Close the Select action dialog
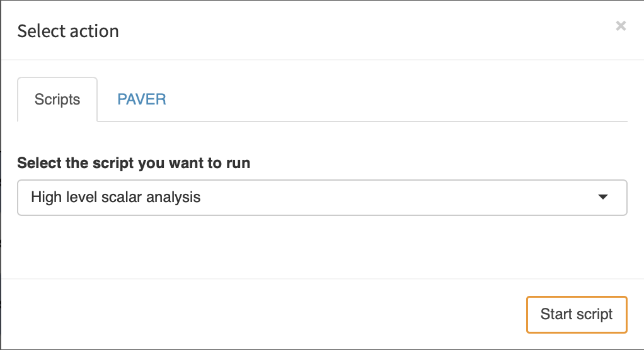Image resolution: width=644 pixels, height=350 pixels. click(x=621, y=26)
